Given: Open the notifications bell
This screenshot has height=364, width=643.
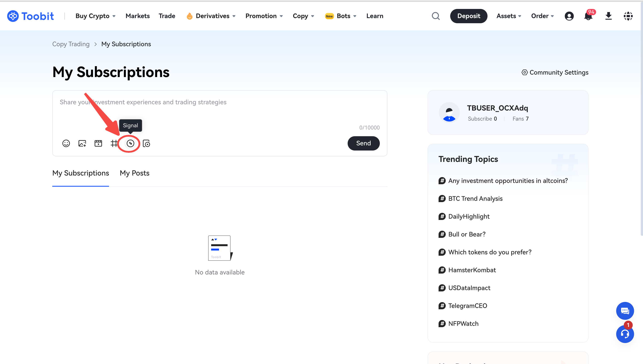Looking at the screenshot, I should coord(588,16).
